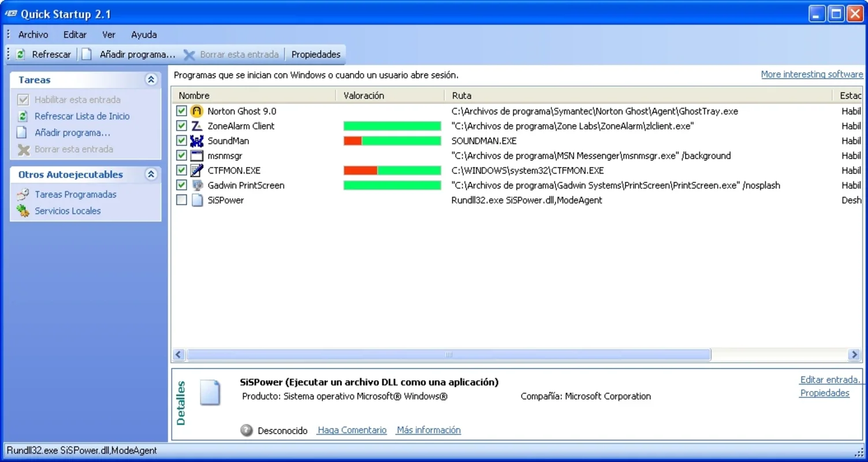Screen dimensions: 868x462
Task: Collapse the Tareas panel
Action: [x=151, y=80]
